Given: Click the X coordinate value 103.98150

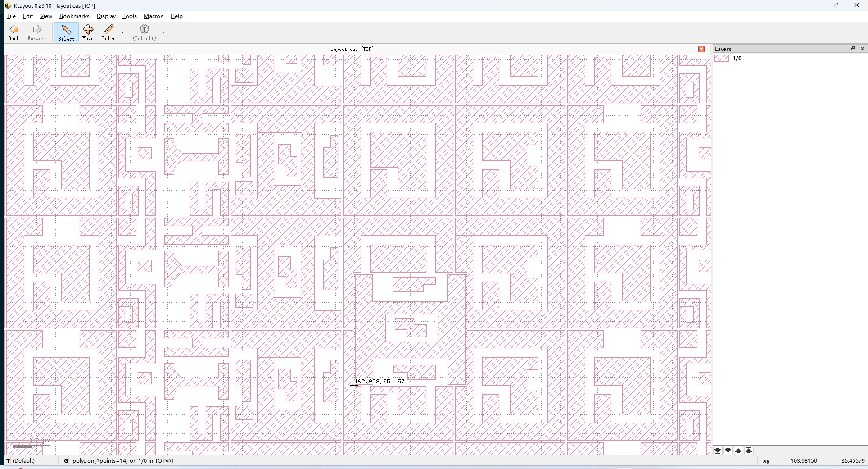Looking at the screenshot, I should (x=804, y=461).
